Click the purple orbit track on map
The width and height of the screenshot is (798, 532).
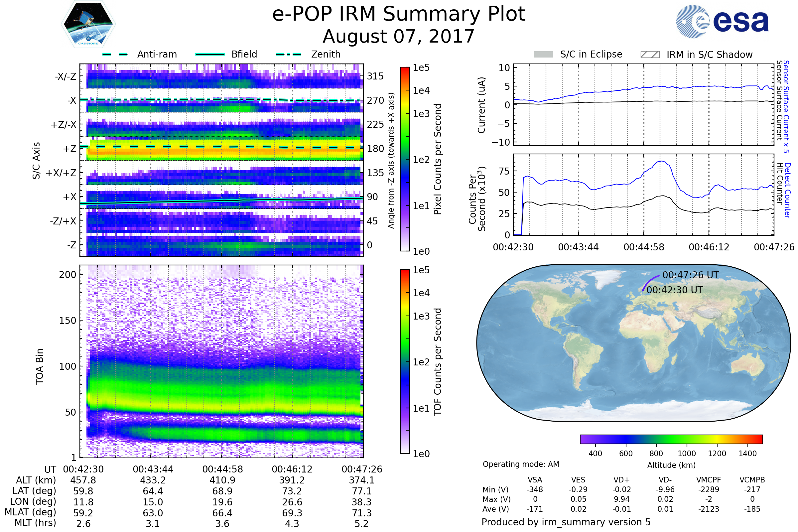(x=648, y=282)
